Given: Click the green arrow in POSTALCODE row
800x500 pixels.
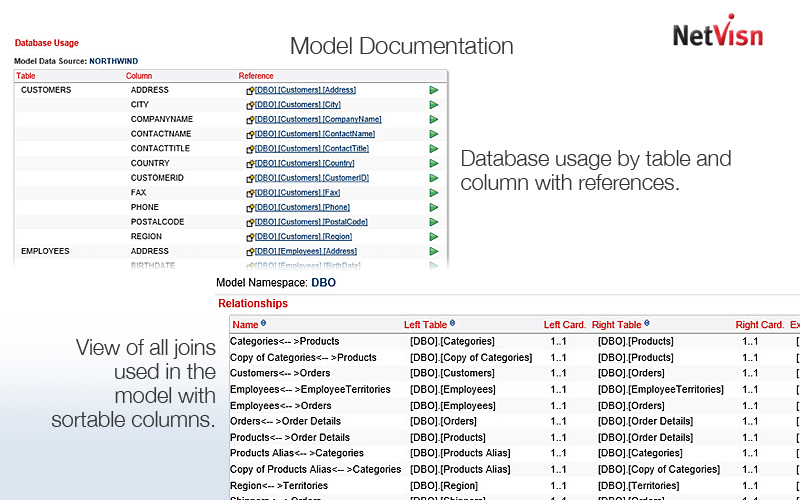Looking at the screenshot, I should tap(434, 222).
